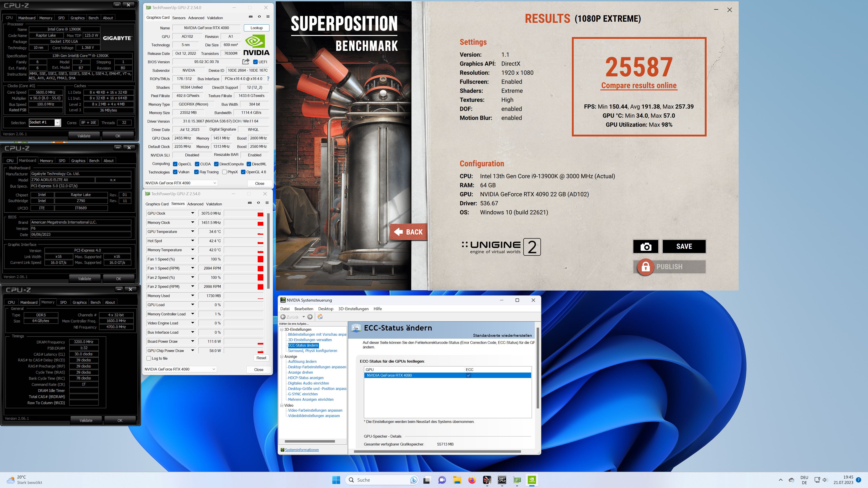
Task: Click the NVIDIA task tree horizontal scrollbar
Action: pos(310,441)
